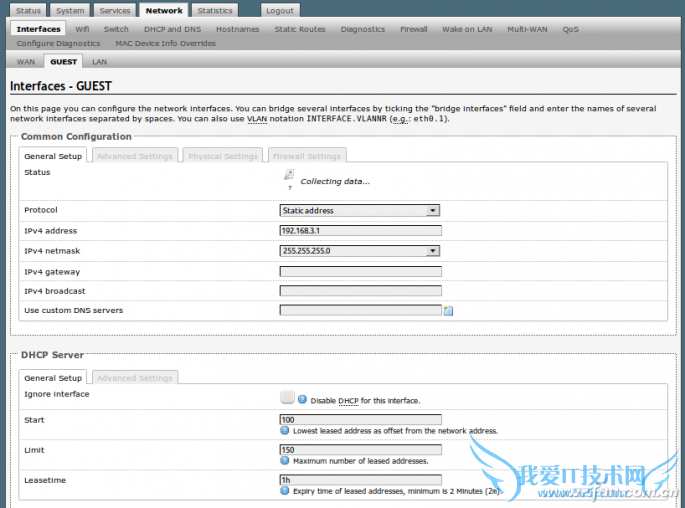Image resolution: width=685 pixels, height=508 pixels.
Task: Open the Statistics top tab
Action: 215,10
